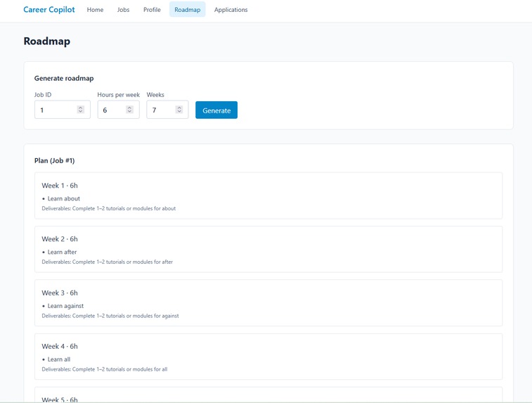Select the 'Week 2 · 6h' title
Image resolution: width=532 pixels, height=403 pixels.
pyautogui.click(x=60, y=239)
